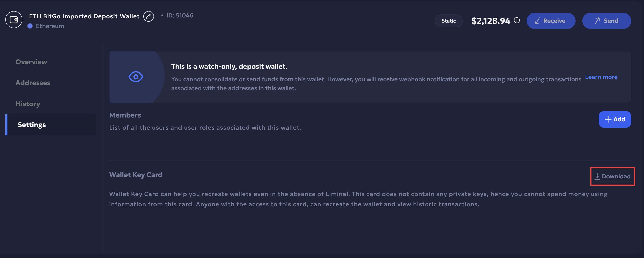Click the eye watch-only icon
644x258 pixels.
tap(136, 77)
